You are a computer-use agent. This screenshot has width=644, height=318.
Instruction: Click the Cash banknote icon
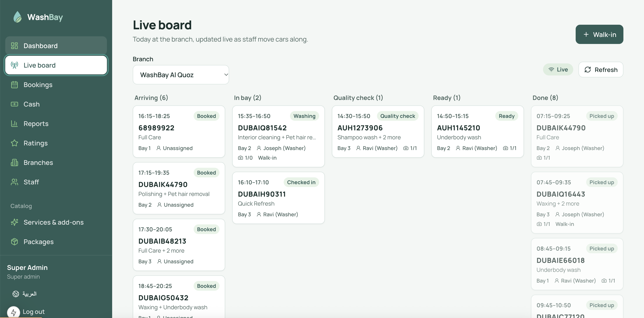14,104
